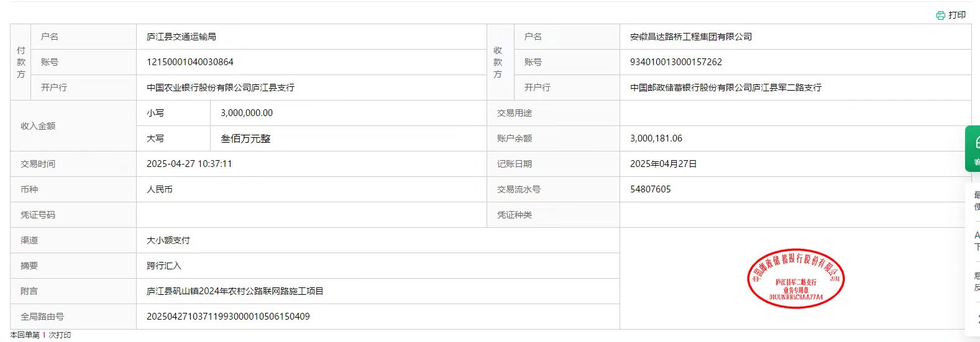Select the global routing number value
Screen dimensions: 980x342
tap(227, 317)
